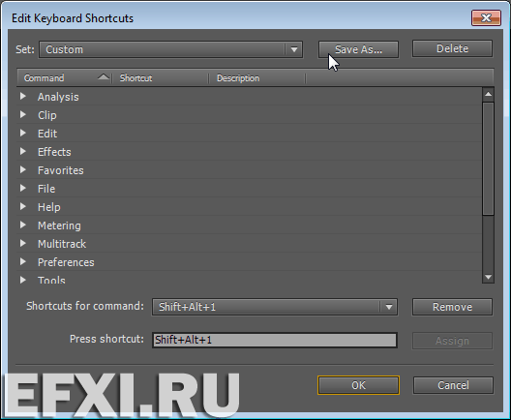This screenshot has height=420, width=511.
Task: Expand the Multitrack category
Action: pos(23,243)
